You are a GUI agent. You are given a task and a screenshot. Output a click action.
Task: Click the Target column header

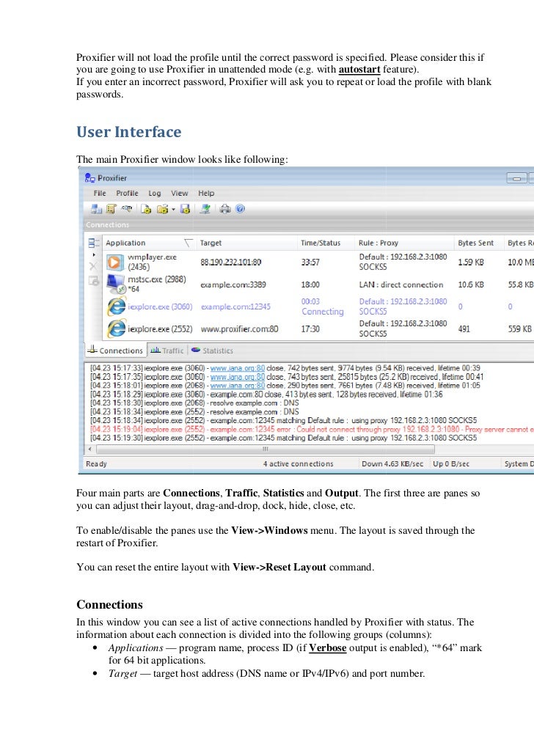point(247,243)
